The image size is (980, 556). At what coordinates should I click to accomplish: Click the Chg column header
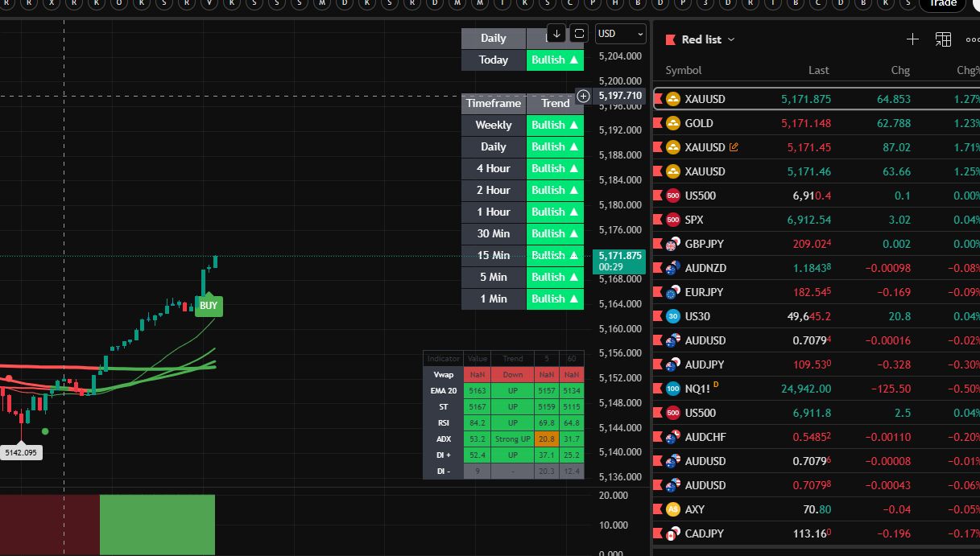coord(900,70)
